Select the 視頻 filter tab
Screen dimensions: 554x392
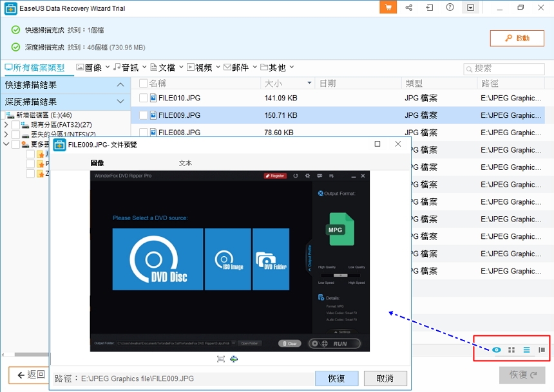(200, 67)
